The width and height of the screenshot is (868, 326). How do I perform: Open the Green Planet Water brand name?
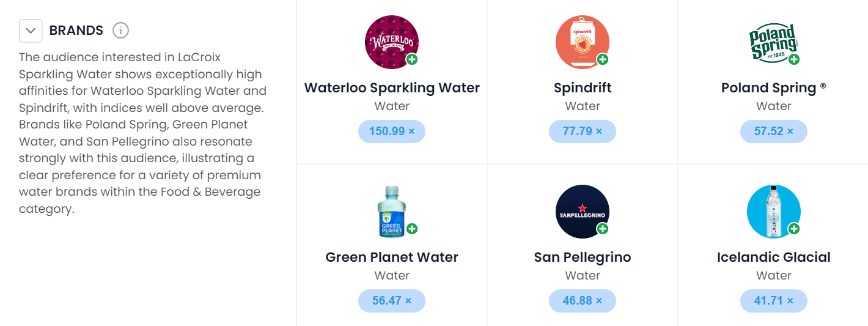392,257
